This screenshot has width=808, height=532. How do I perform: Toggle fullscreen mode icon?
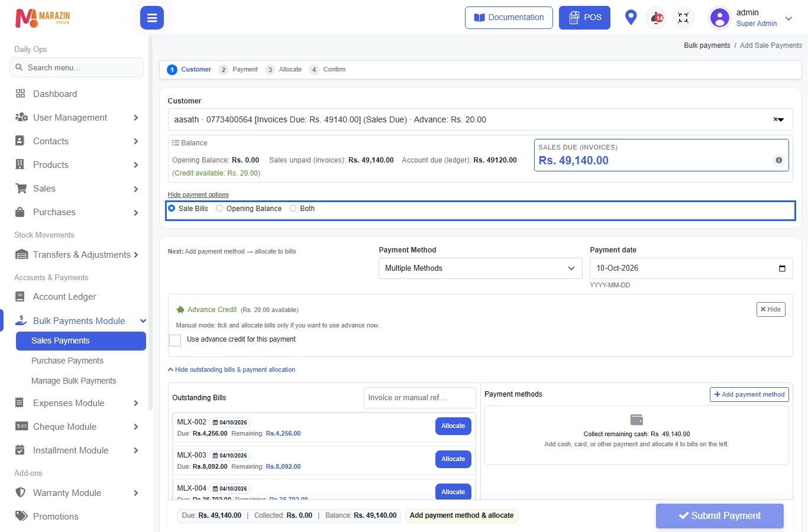point(683,18)
